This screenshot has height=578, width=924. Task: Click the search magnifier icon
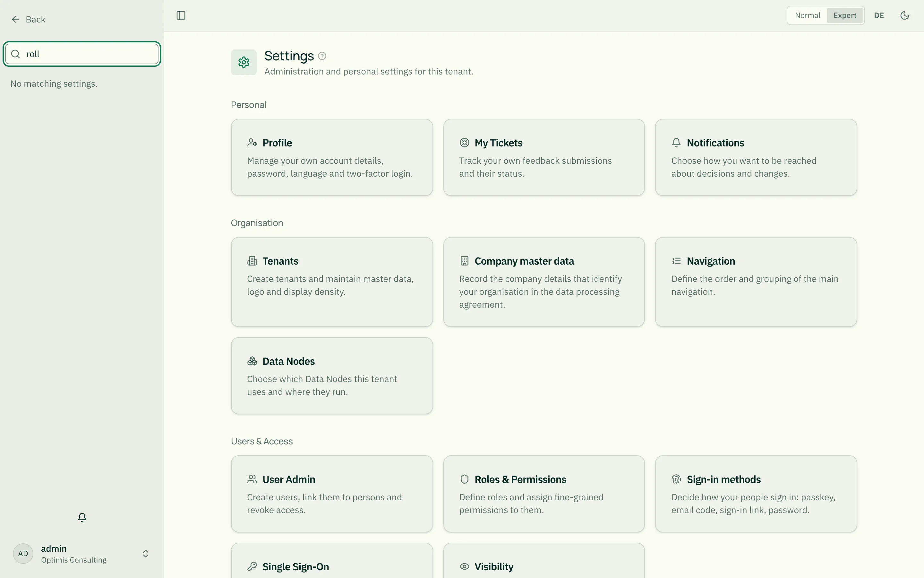tap(16, 54)
